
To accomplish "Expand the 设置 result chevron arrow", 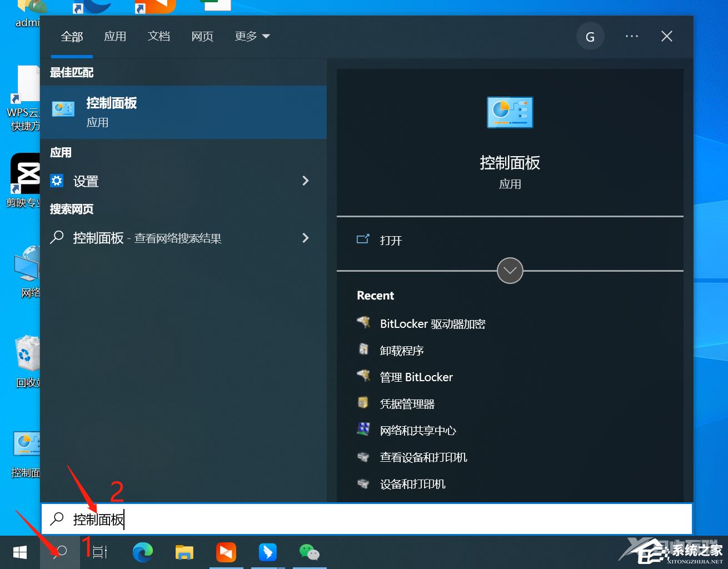I will point(305,181).
